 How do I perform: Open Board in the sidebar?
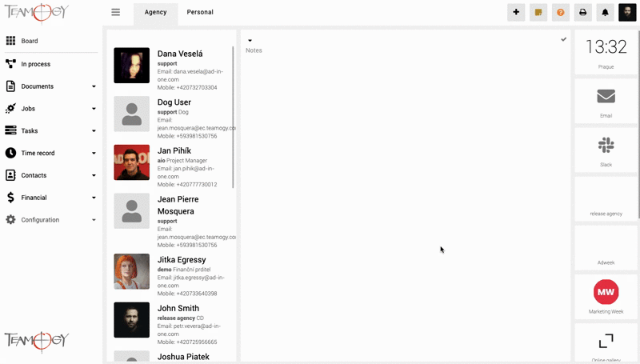tap(30, 41)
